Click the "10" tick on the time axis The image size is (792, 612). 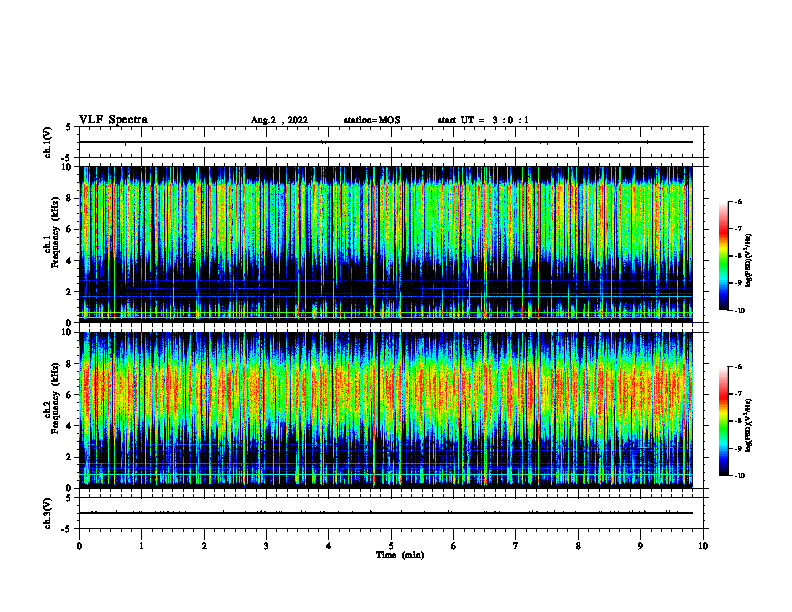click(x=703, y=546)
